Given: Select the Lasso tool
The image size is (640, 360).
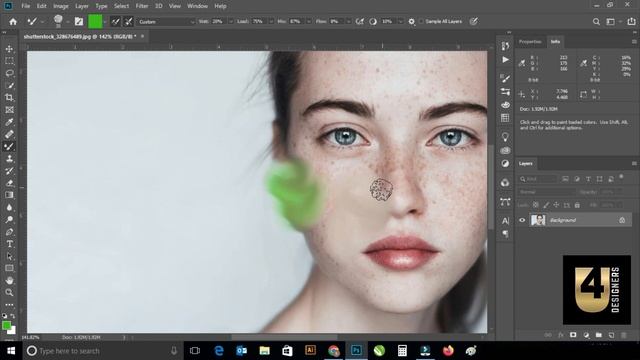Looking at the screenshot, I should pyautogui.click(x=9, y=73).
